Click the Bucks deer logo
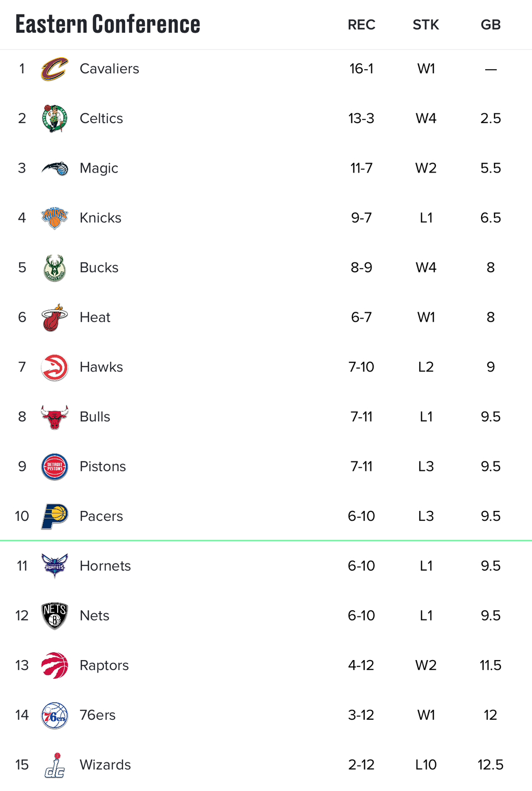 point(55,268)
